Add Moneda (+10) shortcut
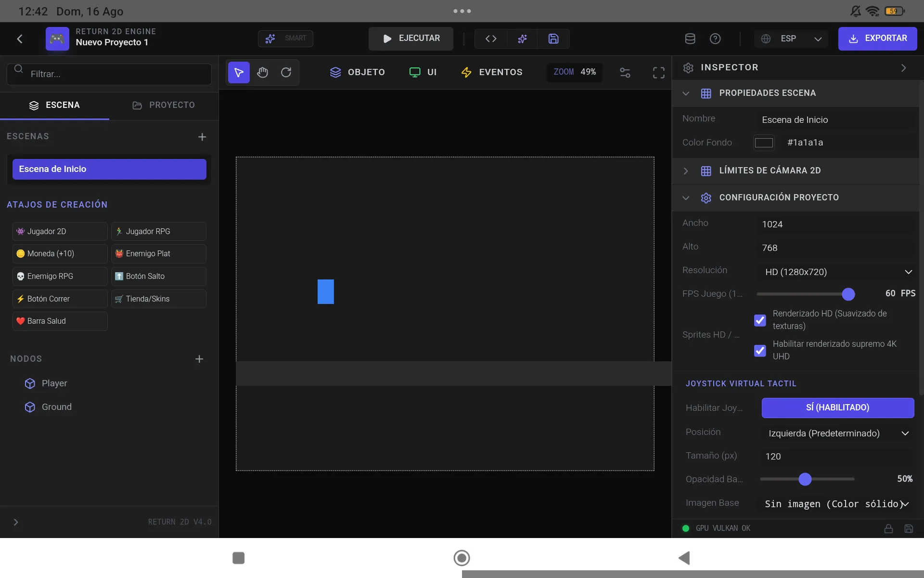924x578 pixels. tap(60, 254)
